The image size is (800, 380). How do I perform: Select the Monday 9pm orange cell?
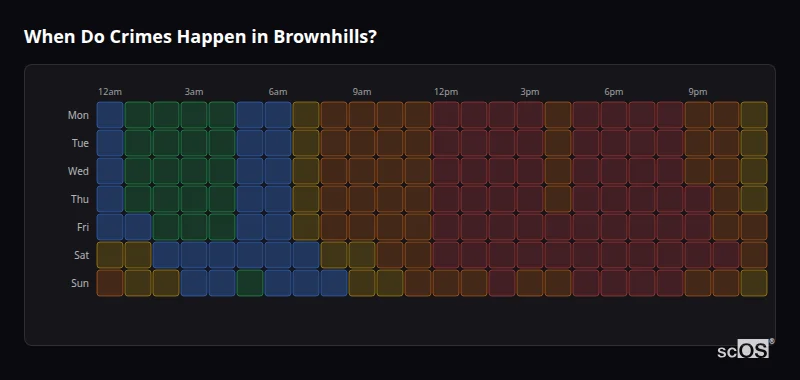coord(698,115)
